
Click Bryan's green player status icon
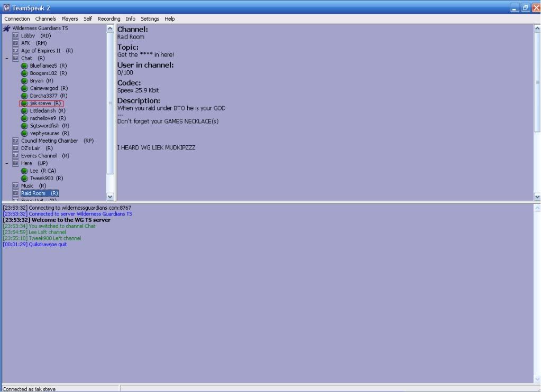[x=24, y=81]
